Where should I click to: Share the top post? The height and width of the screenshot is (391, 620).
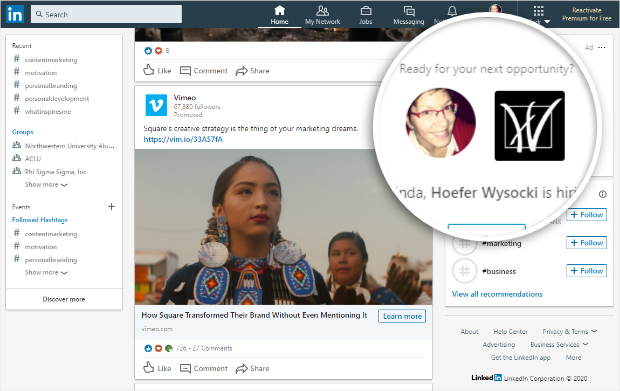pos(252,70)
